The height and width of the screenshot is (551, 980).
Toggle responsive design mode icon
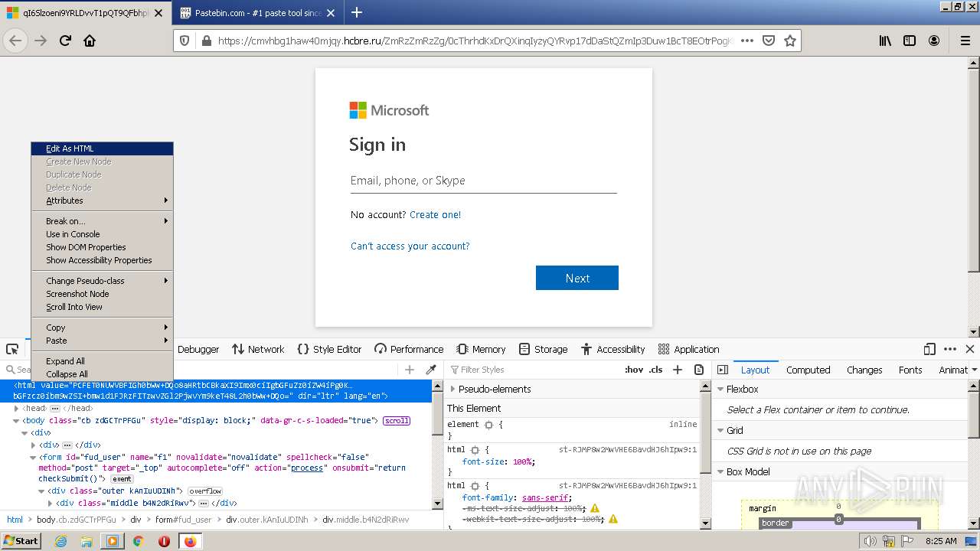point(929,349)
